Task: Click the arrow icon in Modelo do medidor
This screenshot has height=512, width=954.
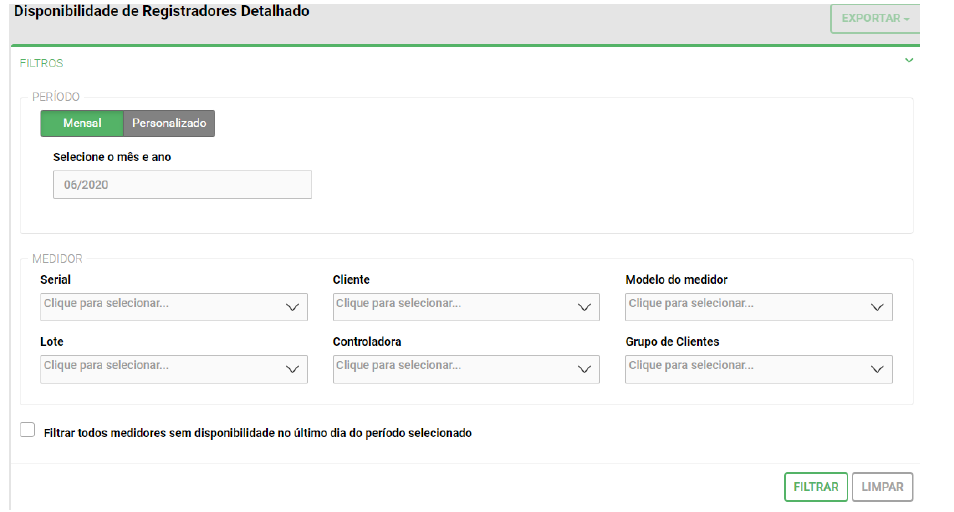Action: click(x=877, y=307)
